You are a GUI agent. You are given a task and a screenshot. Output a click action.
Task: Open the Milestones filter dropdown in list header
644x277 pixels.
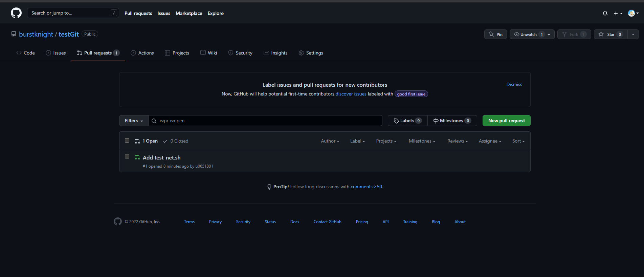(422, 141)
